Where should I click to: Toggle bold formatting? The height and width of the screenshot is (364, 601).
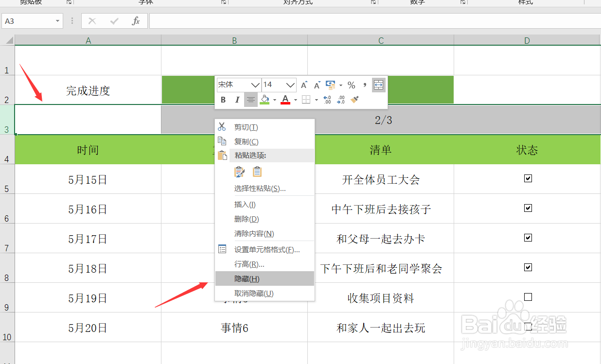pyautogui.click(x=223, y=100)
